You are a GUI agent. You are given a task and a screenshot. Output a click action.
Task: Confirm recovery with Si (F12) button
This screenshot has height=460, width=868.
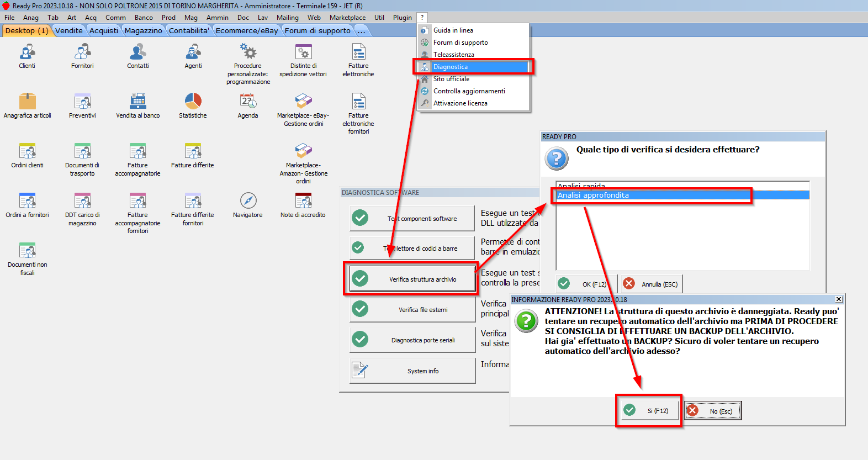click(649, 410)
